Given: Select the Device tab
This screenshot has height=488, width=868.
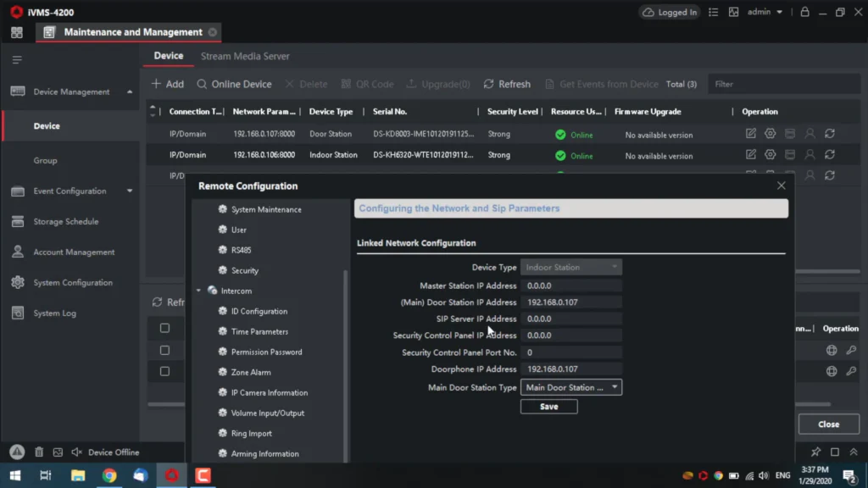Looking at the screenshot, I should point(169,56).
